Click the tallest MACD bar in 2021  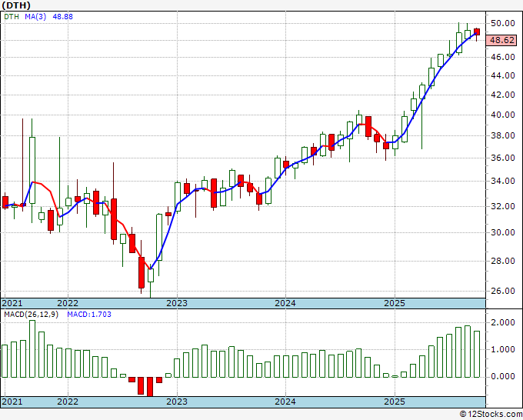point(32,349)
